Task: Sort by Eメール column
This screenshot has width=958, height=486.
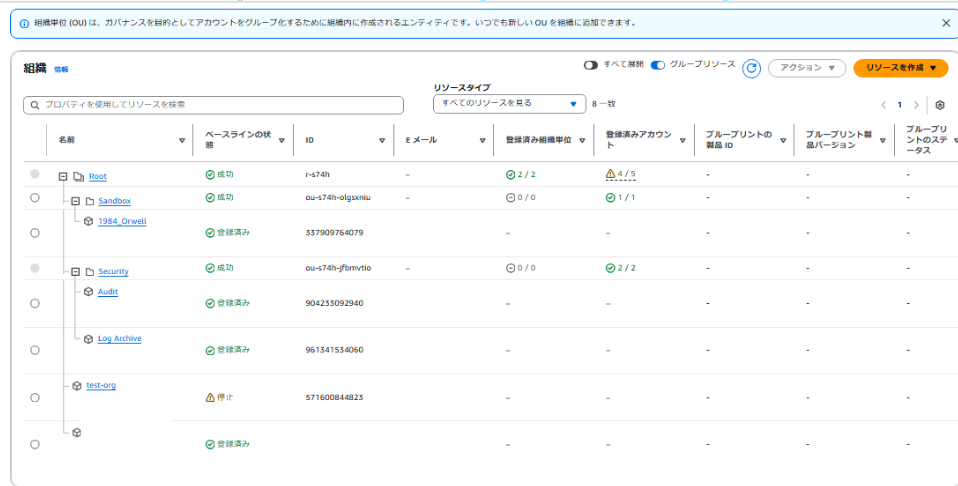Action: tap(482, 140)
